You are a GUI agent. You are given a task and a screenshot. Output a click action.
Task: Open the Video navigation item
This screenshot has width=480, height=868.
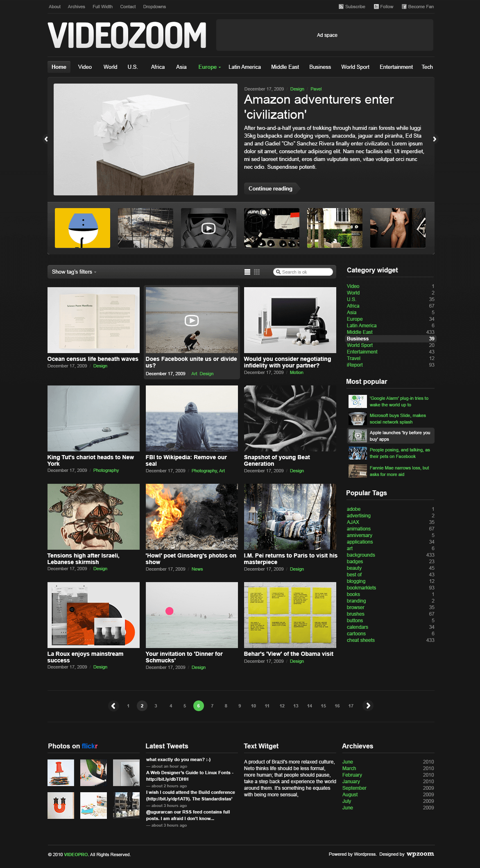pos(85,67)
